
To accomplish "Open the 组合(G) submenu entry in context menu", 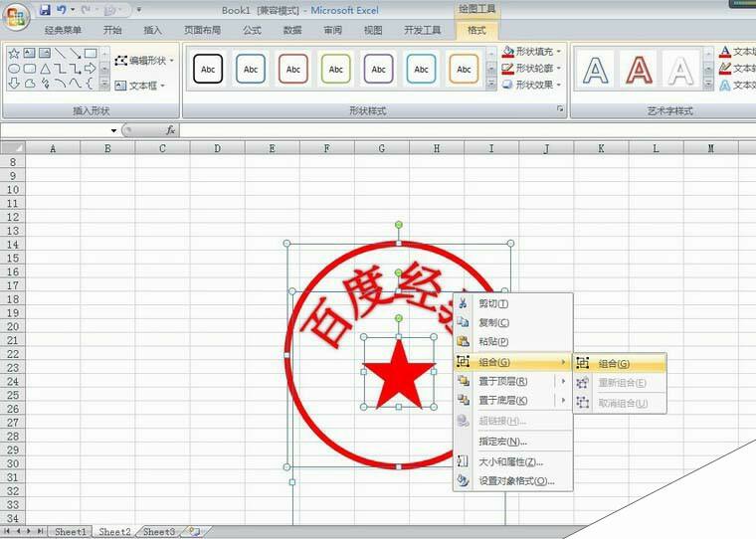I will 513,362.
